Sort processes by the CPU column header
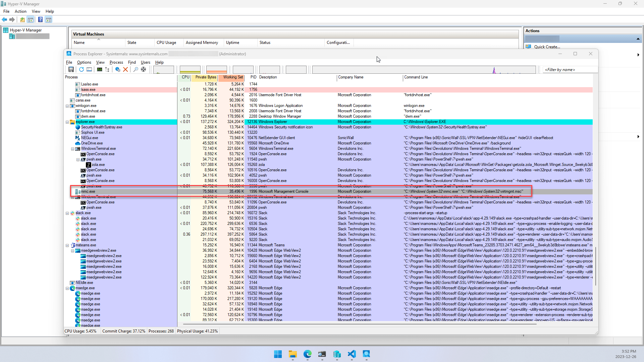The width and height of the screenshot is (644, 362). 185,77
